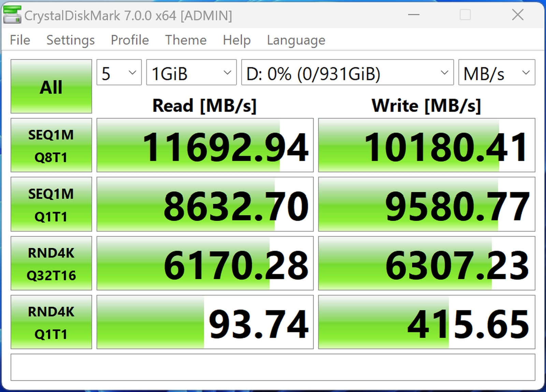Run the SEQ1M Q1T1 test
The height and width of the screenshot is (392, 546).
pos(51,204)
